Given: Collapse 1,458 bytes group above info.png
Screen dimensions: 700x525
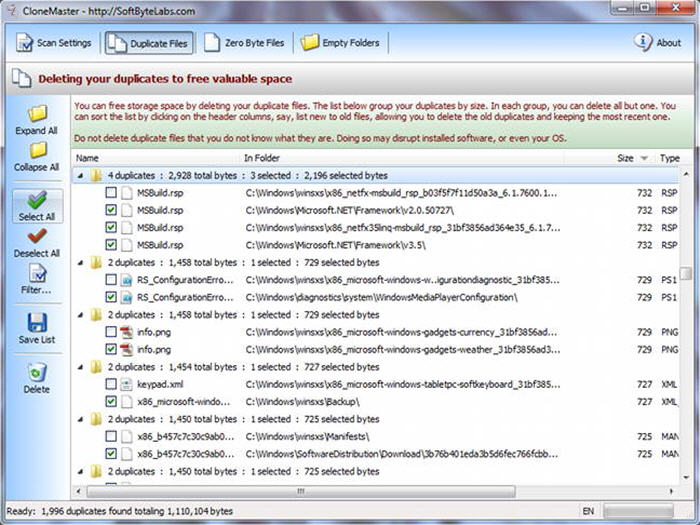Looking at the screenshot, I should click(80, 315).
